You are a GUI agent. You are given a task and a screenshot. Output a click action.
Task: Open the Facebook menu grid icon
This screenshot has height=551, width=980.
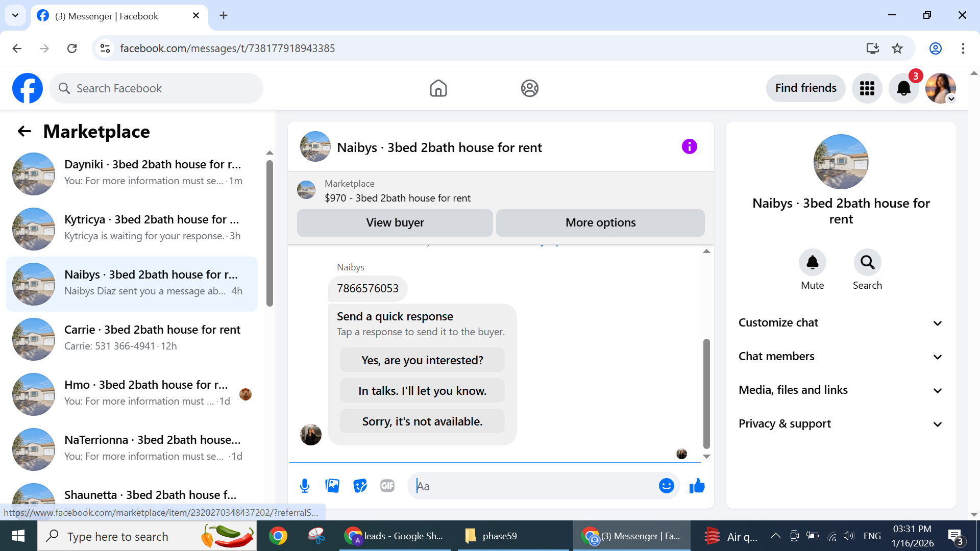[x=867, y=88]
